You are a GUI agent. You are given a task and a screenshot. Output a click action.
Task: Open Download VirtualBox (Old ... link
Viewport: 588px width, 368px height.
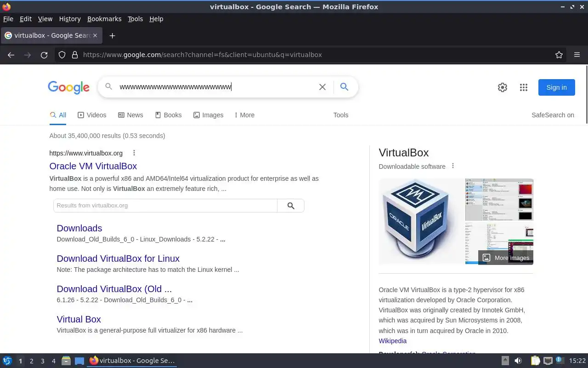(114, 289)
